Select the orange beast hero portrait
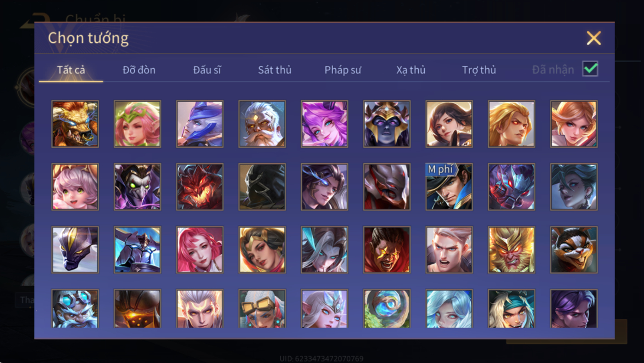This screenshot has width=644, height=363. (x=75, y=124)
